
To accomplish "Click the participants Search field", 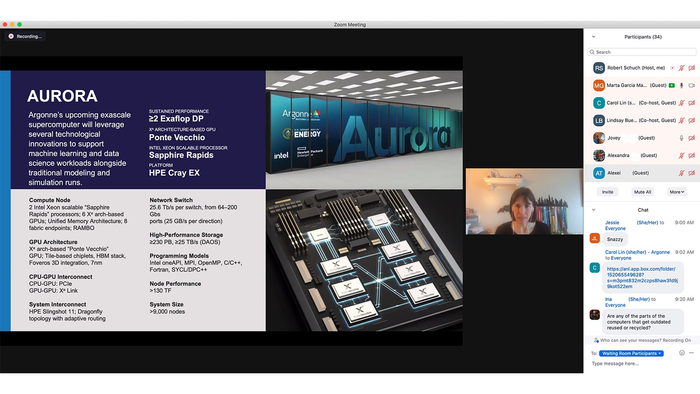I will coord(642,52).
